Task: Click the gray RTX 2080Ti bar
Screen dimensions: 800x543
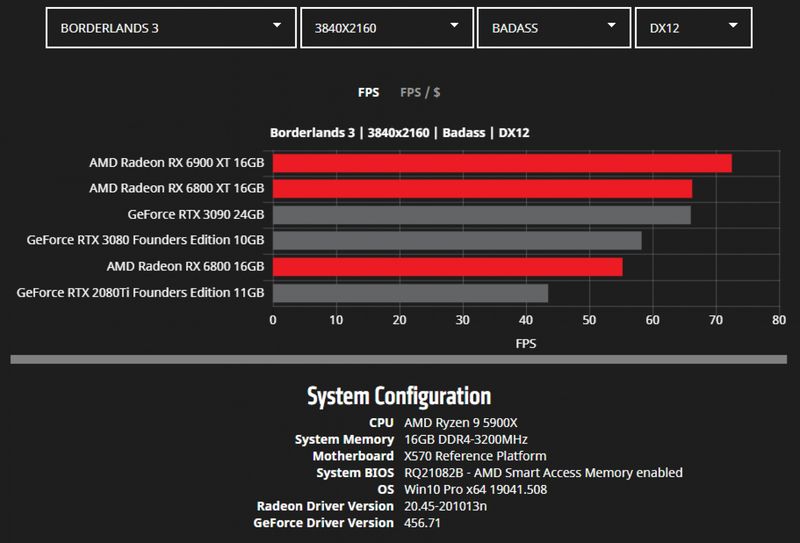Action: 410,293
